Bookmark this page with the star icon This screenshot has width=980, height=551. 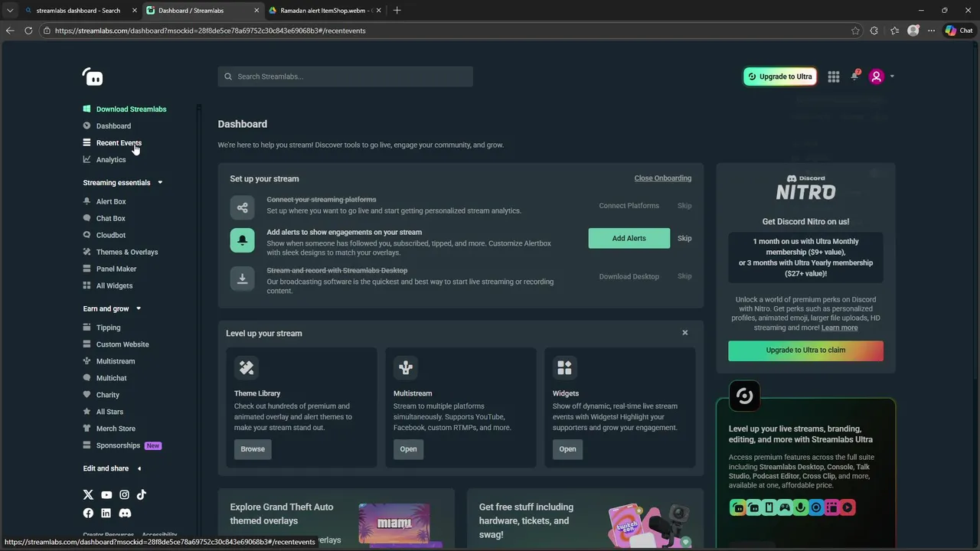click(855, 31)
